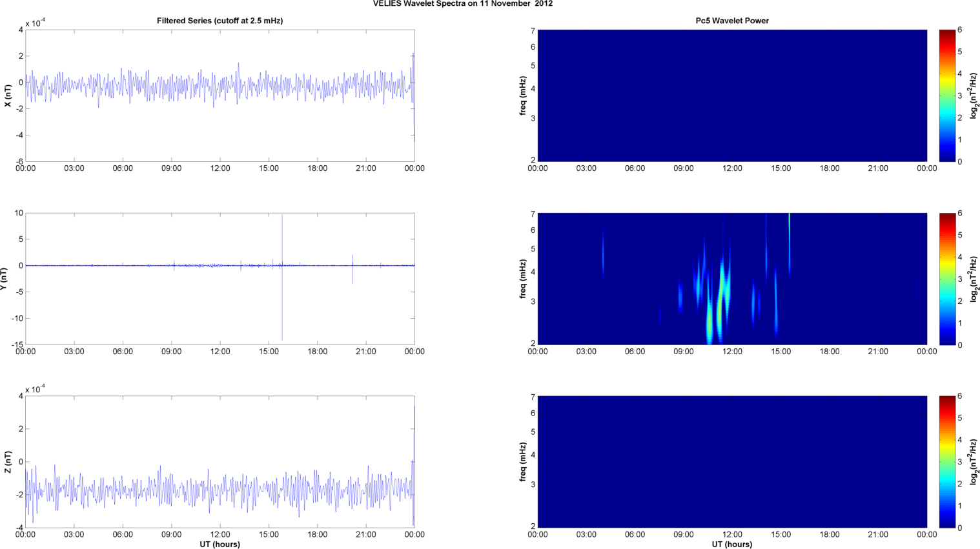980x549 pixels.
Task: Click the x 10^-4 exponent above Z series plot
Action: point(36,389)
